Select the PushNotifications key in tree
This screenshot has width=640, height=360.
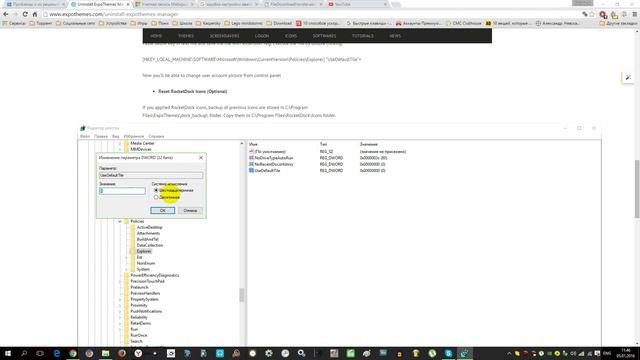click(146, 311)
